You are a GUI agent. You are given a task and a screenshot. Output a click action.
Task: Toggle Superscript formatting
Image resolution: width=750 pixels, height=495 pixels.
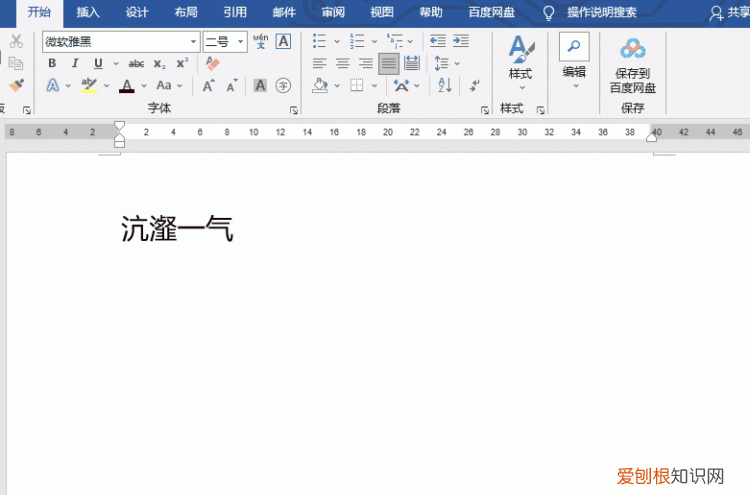click(x=182, y=63)
